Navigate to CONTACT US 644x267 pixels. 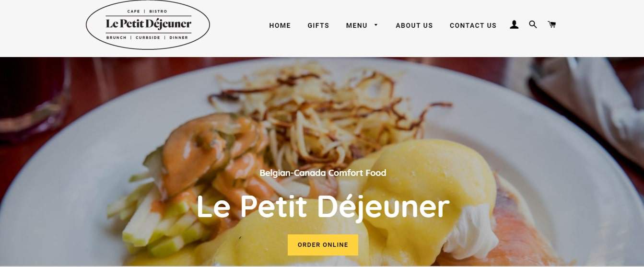(x=473, y=25)
